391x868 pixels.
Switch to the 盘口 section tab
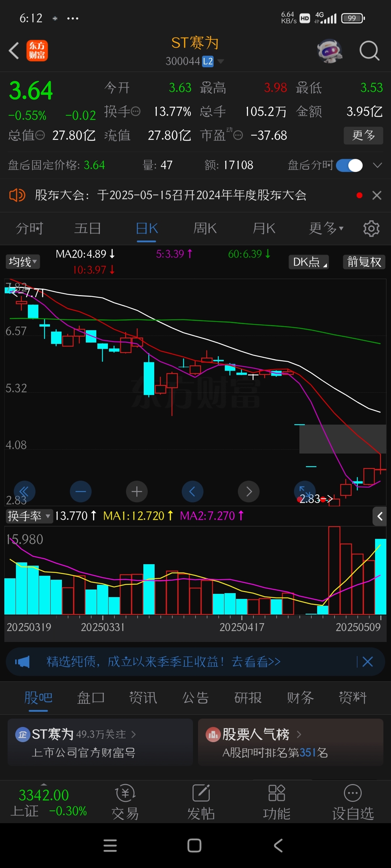click(x=91, y=697)
